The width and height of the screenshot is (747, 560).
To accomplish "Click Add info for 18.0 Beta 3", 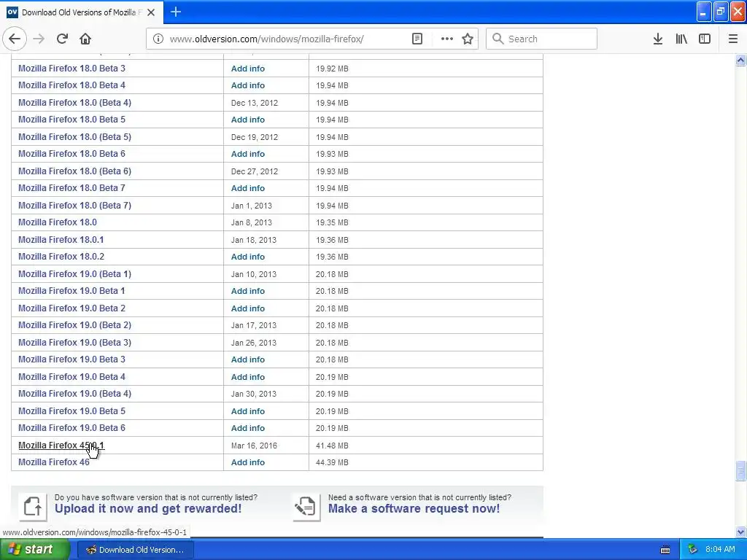I will 248,69.
